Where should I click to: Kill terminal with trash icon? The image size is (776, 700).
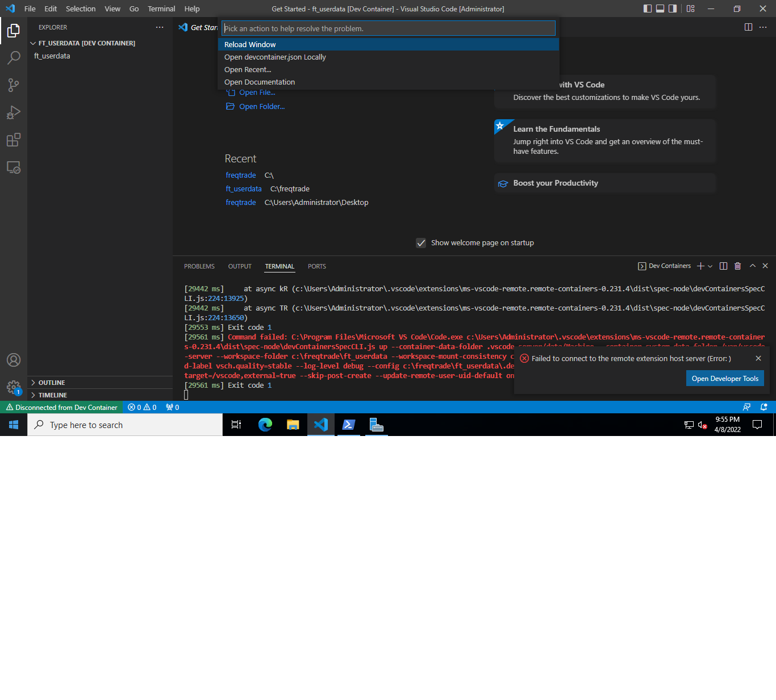point(737,266)
